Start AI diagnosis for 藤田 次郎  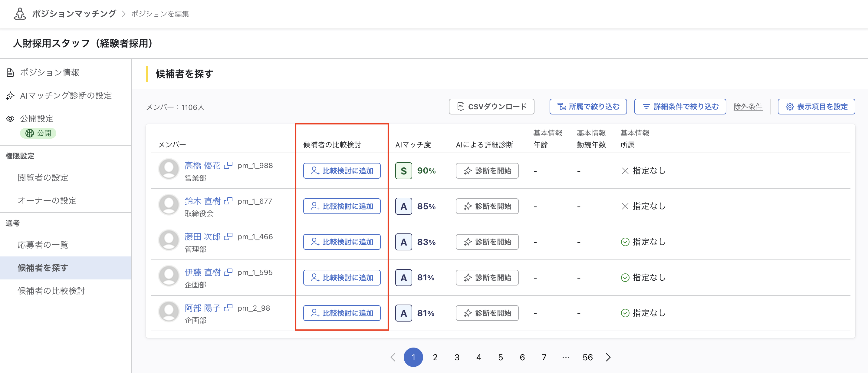487,242
